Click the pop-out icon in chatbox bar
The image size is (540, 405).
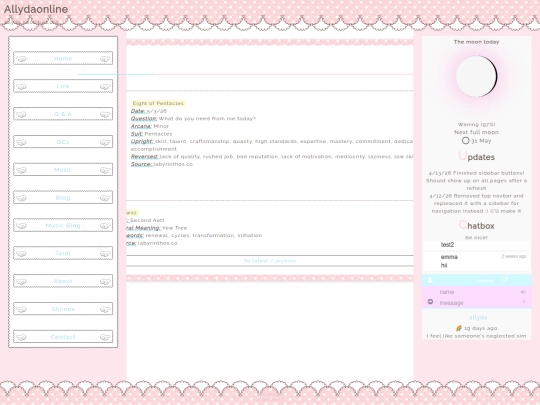click(x=505, y=280)
